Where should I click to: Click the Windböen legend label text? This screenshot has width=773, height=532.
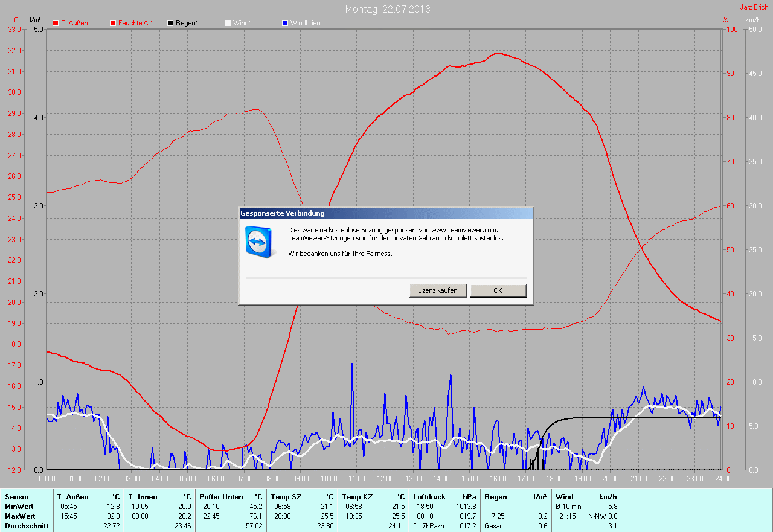(x=305, y=23)
